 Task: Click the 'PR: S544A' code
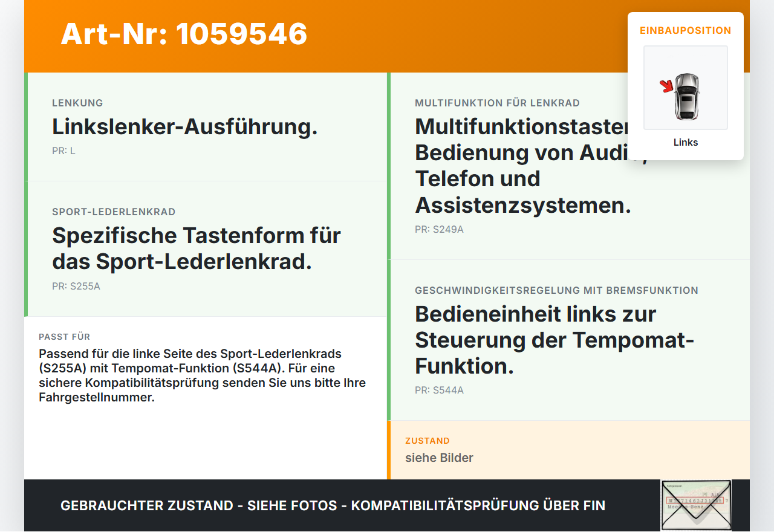click(439, 390)
